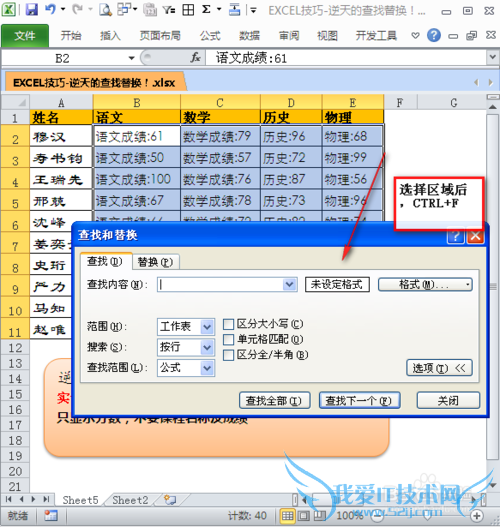Screen dimensions: 500x527
Task: Click the formula bar showing 语文成绩:61
Action: tap(346, 58)
